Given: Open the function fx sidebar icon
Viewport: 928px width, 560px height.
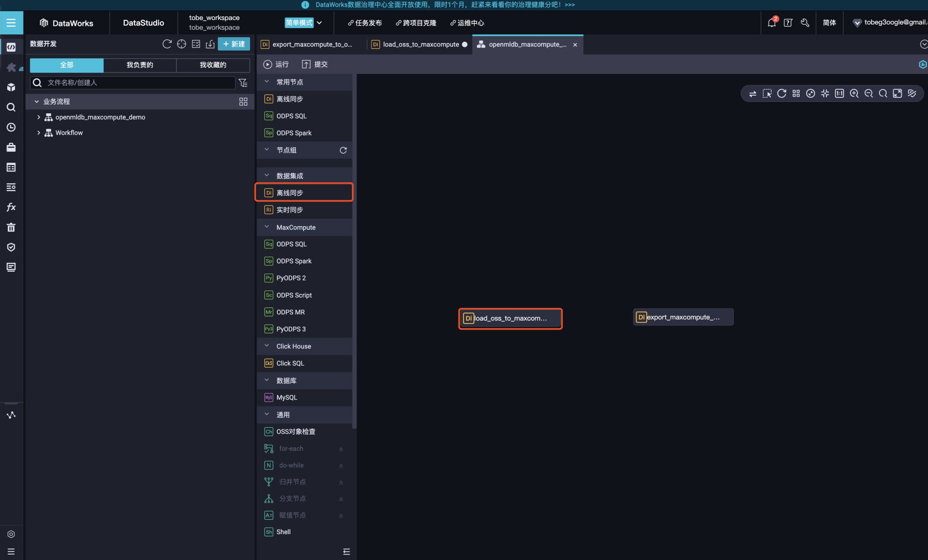Looking at the screenshot, I should 11,208.
